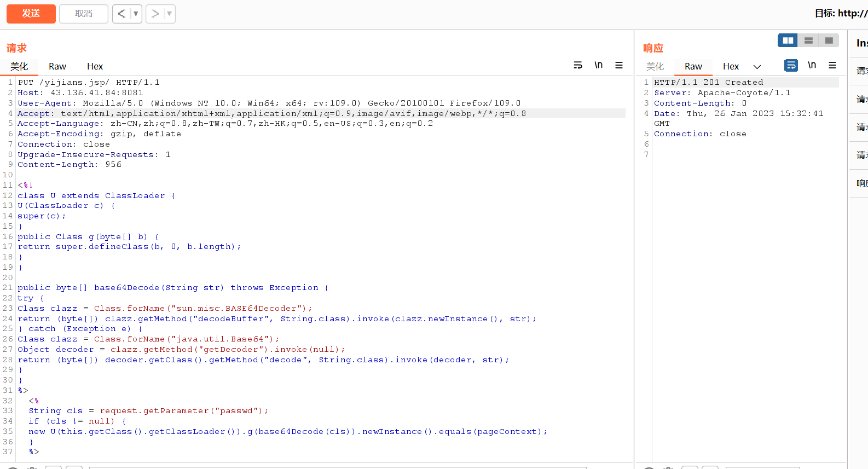Click the 目标: http:// target label
Image resolution: width=868 pixels, height=469 pixels.
pyautogui.click(x=841, y=13)
